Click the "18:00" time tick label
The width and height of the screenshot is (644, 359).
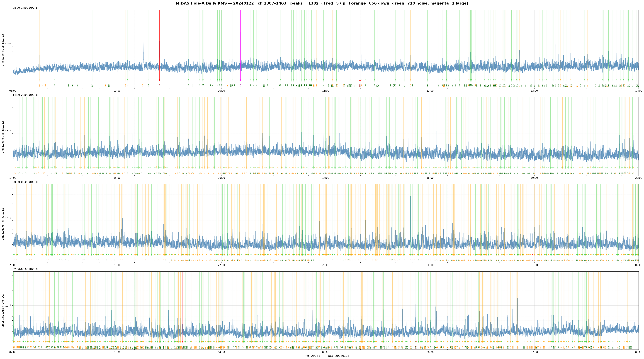coord(430,178)
